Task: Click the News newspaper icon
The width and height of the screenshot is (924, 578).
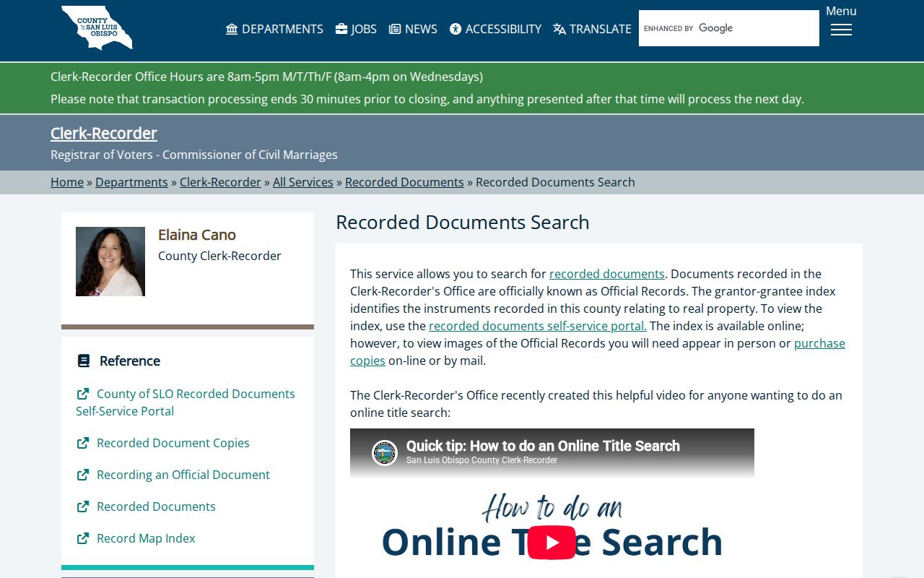Action: click(395, 29)
